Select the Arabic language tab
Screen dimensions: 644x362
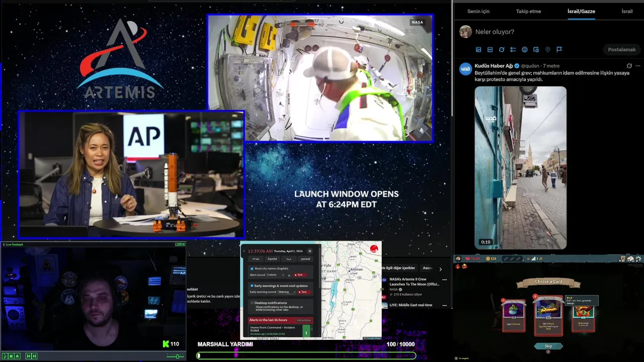[289, 259]
